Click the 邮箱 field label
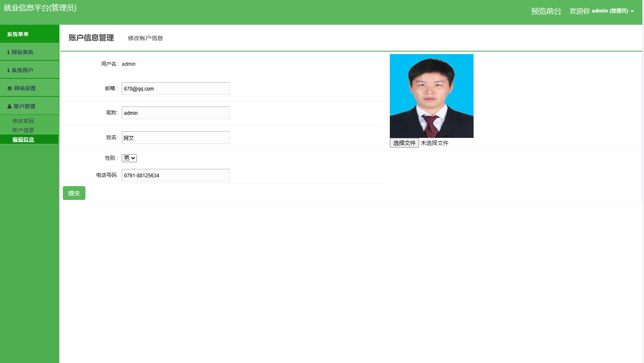Viewport: 644px width, 363px height. 111,88
